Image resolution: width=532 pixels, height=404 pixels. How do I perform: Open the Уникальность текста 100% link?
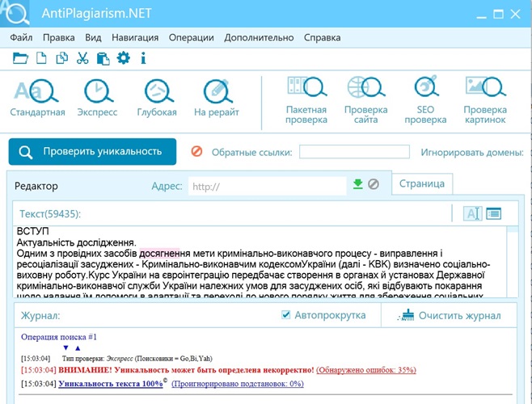(111, 384)
